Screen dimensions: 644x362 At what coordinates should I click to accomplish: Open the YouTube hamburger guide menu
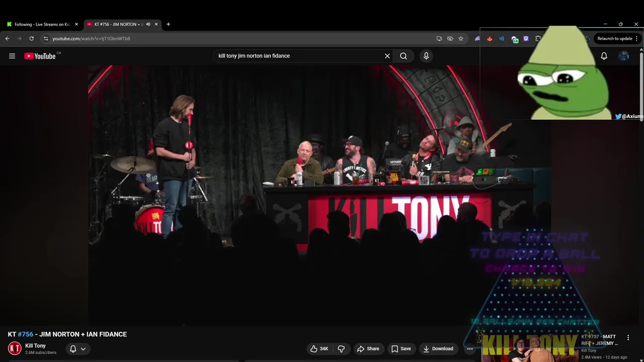(12, 56)
